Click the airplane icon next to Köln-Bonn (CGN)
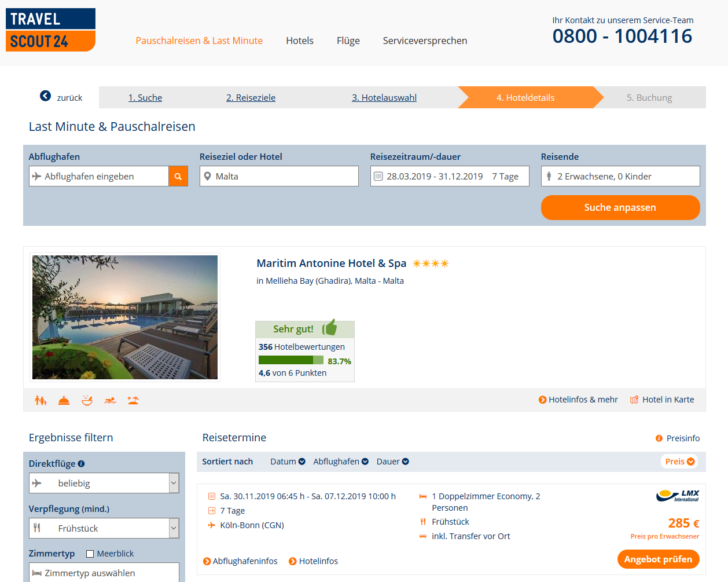The width and height of the screenshot is (728, 582). [x=212, y=525]
